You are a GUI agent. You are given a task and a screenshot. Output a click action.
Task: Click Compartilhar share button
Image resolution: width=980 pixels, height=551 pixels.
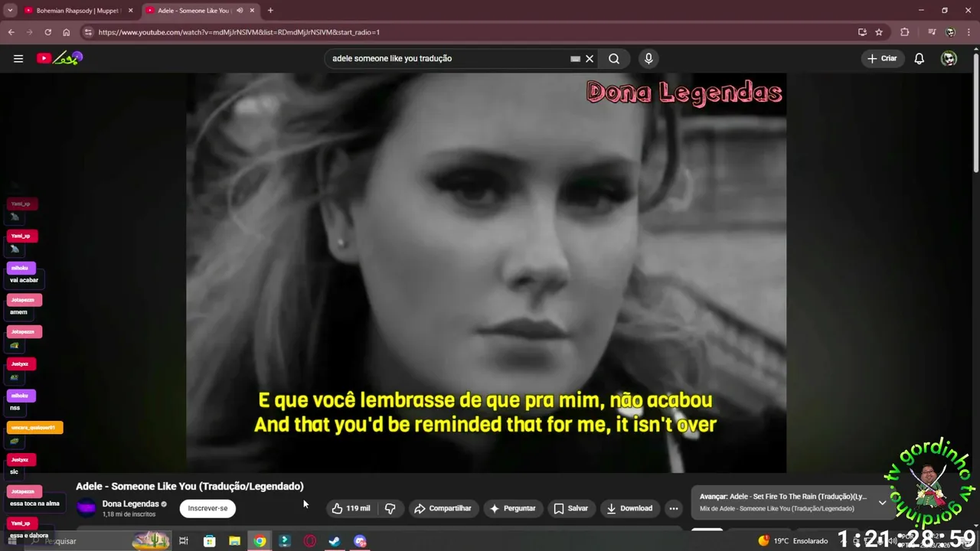pos(443,508)
